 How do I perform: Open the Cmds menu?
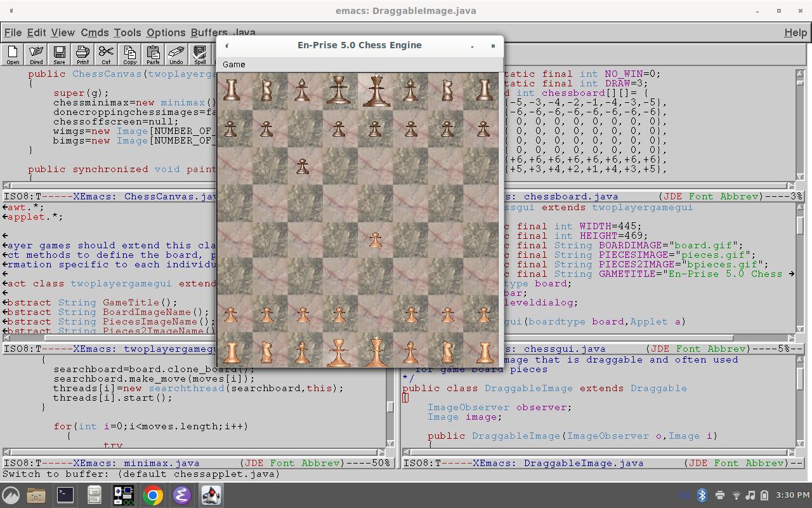(95, 32)
